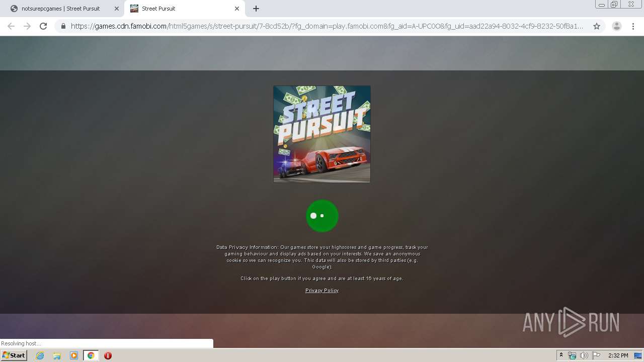Bookmark this page with the star
The image size is (644, 362).
coord(597,26)
